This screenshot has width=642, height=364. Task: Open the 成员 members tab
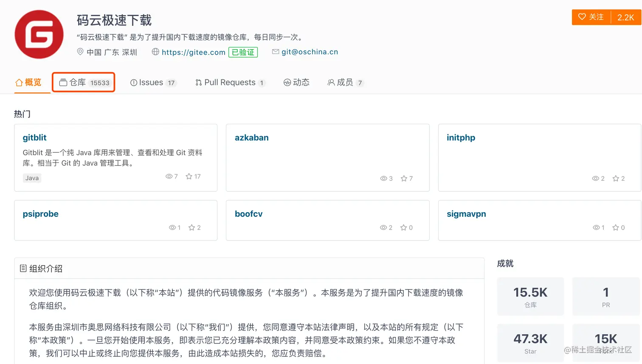pyautogui.click(x=346, y=83)
